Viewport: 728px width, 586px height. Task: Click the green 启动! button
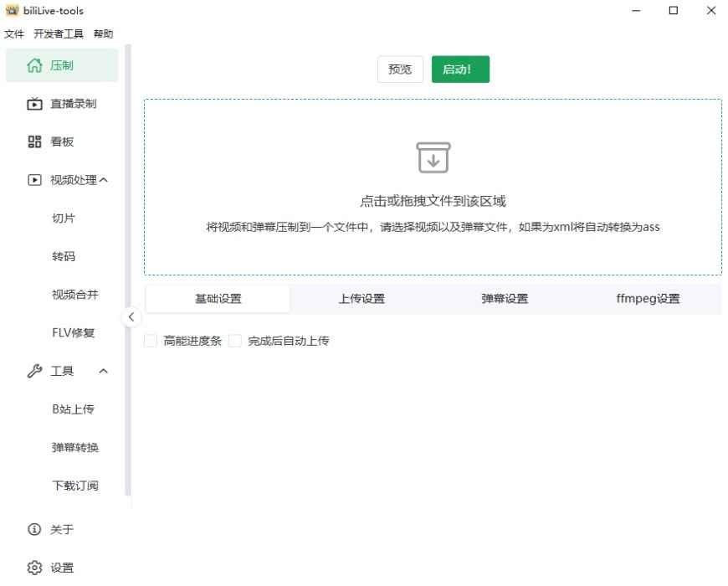coord(460,69)
